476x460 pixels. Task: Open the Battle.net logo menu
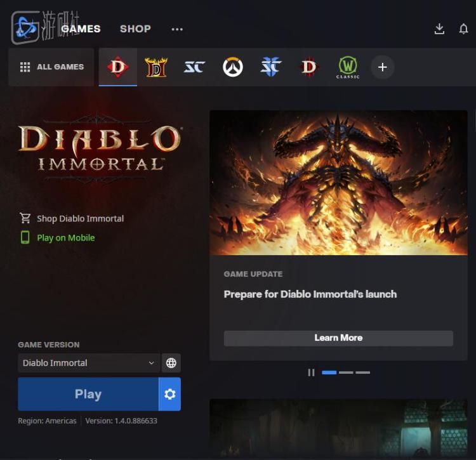coord(25,28)
